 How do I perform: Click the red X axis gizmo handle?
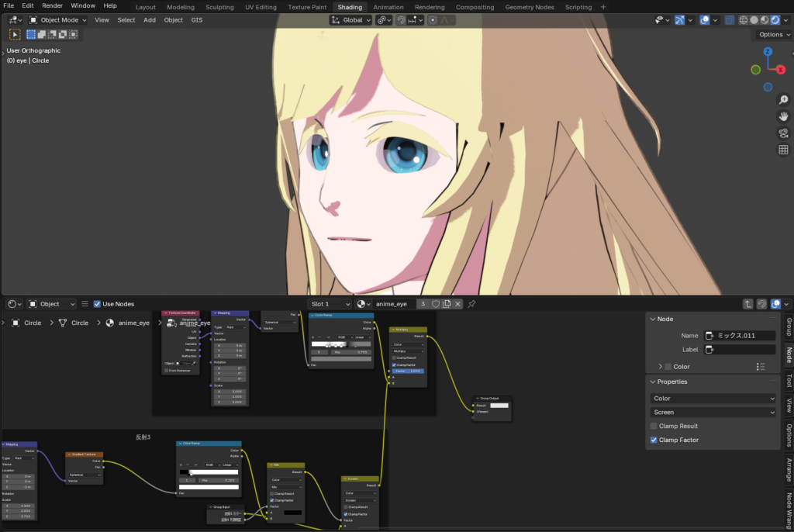pyautogui.click(x=781, y=70)
